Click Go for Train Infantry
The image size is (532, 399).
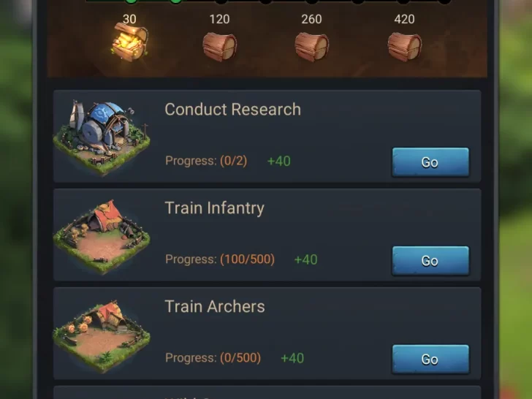(x=430, y=261)
